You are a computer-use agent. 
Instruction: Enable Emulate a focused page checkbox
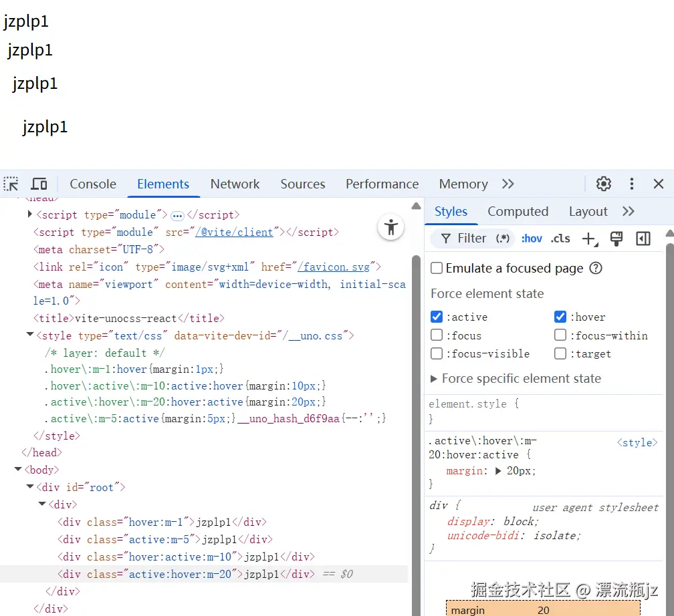(x=436, y=268)
